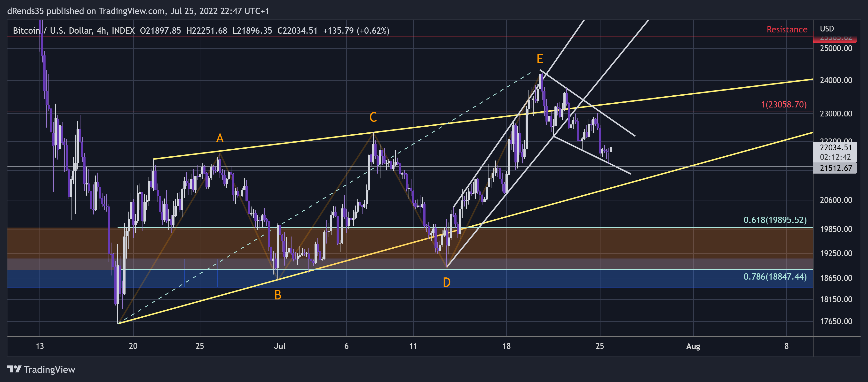The height and width of the screenshot is (382, 868).
Task: Click the 23000.00 price axis label
Action: 836,114
